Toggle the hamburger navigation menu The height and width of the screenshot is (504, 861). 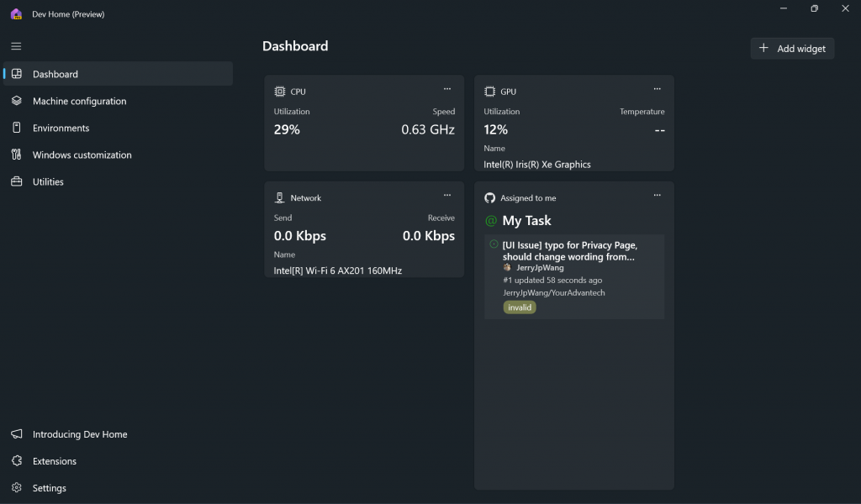tap(16, 46)
